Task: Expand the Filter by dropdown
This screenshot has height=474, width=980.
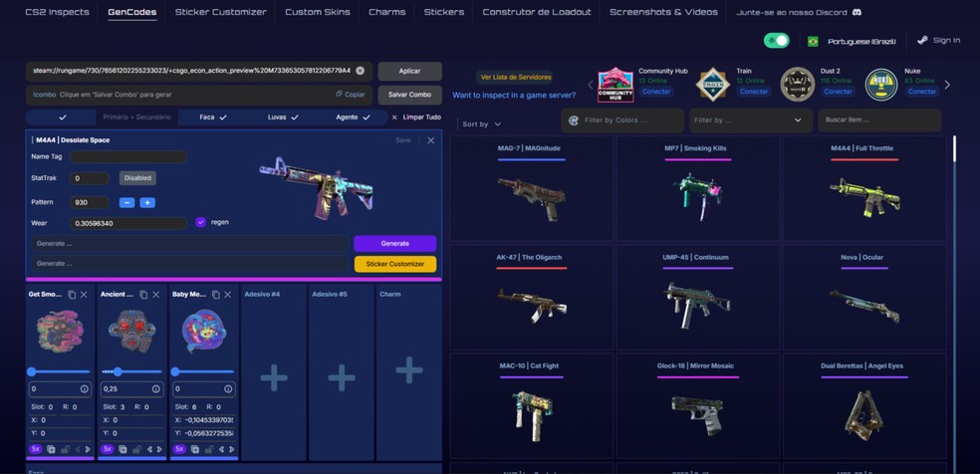Action: pos(751,119)
